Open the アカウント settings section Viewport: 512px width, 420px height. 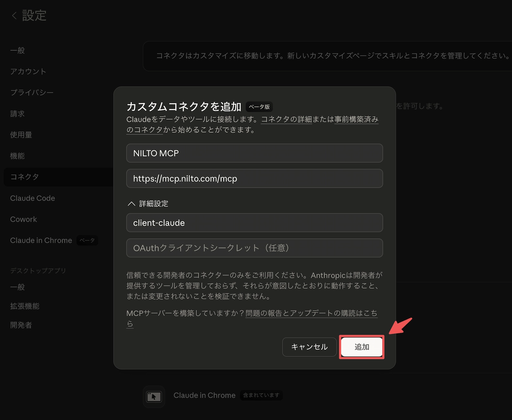click(x=28, y=71)
